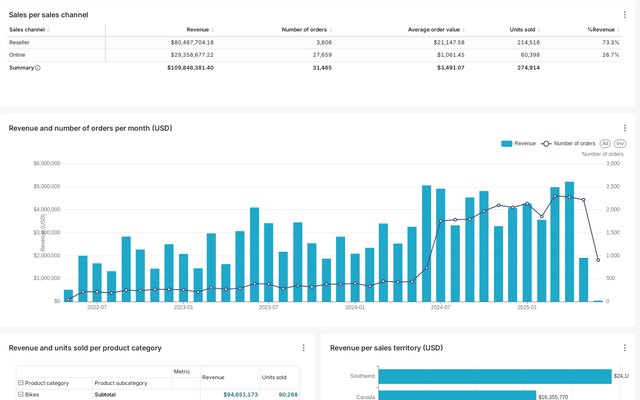The image size is (640, 400).
Task: Click the Southwest territory revenue bar
Action: click(495, 376)
